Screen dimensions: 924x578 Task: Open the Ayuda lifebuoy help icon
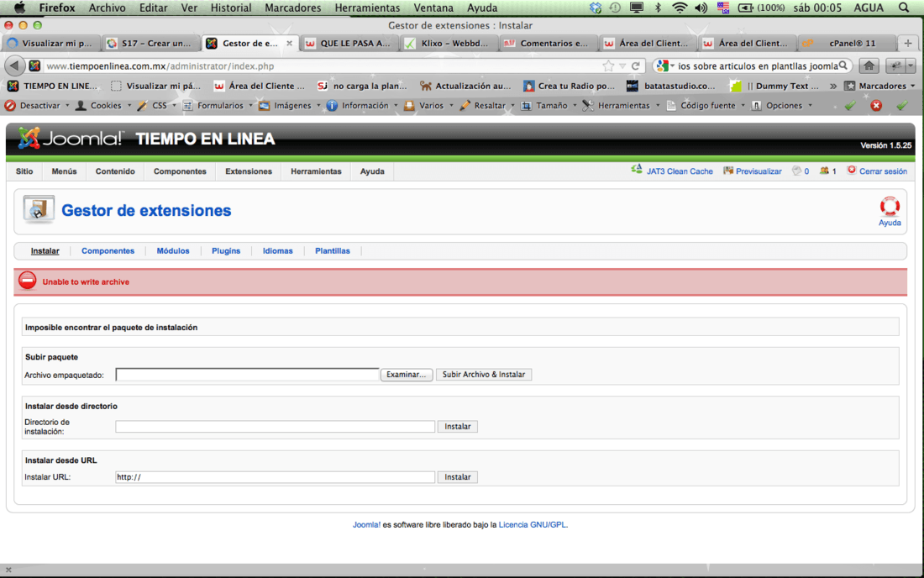tap(890, 206)
